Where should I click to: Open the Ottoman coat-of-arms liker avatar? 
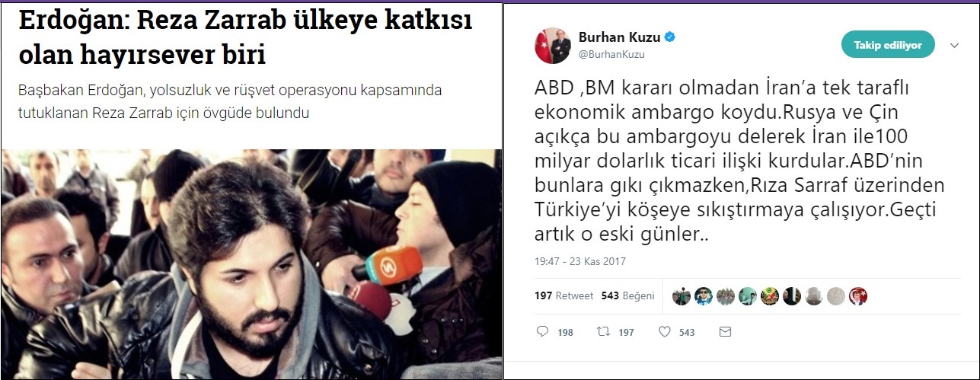click(x=770, y=296)
